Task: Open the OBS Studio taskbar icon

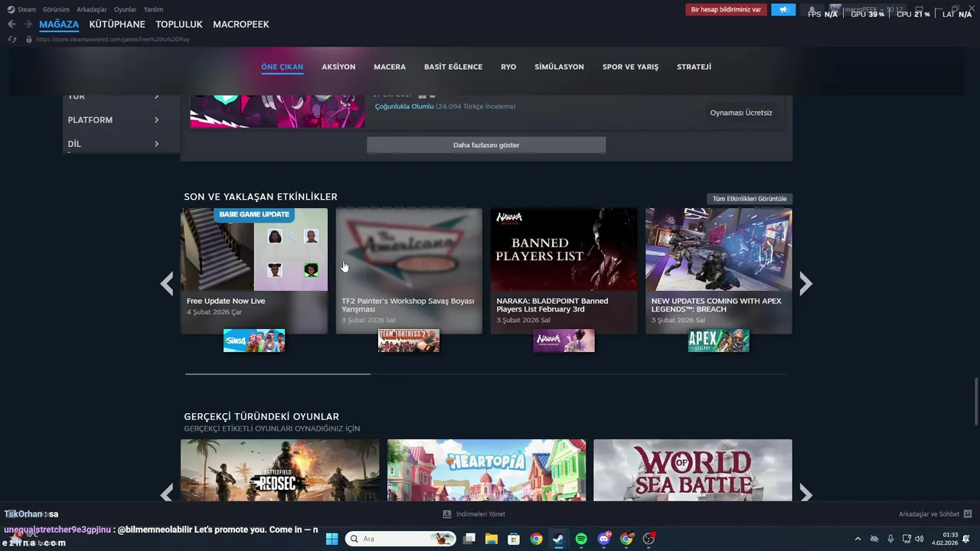Action: click(x=649, y=539)
